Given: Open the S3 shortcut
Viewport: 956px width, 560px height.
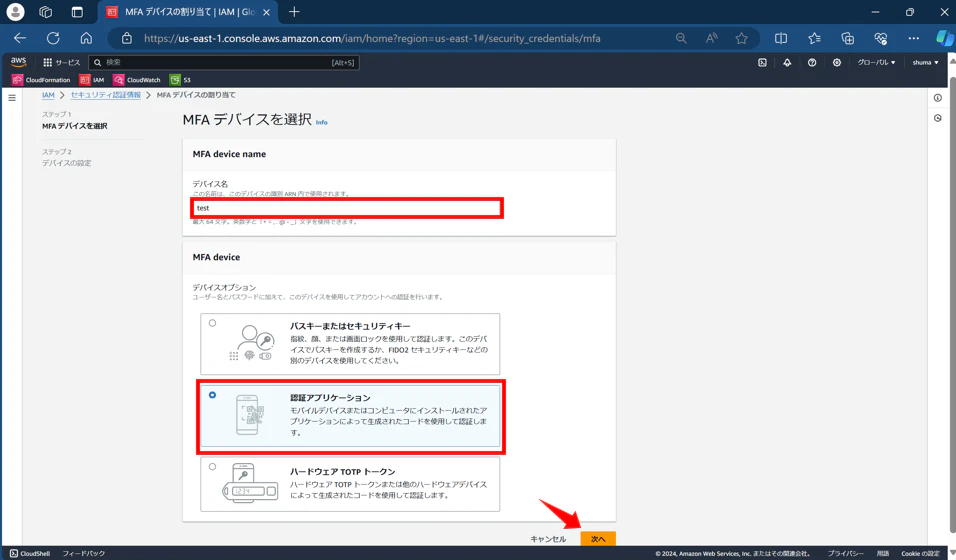Looking at the screenshot, I should tap(180, 80).
